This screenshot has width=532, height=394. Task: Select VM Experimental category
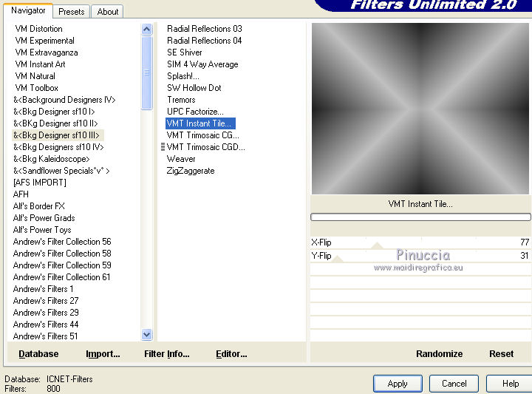click(x=44, y=41)
